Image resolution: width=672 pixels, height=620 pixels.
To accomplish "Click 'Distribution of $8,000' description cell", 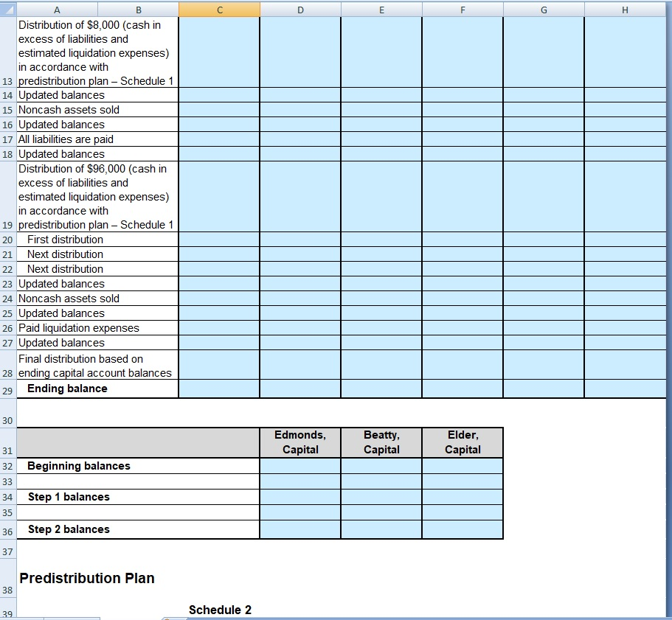I will (x=97, y=52).
